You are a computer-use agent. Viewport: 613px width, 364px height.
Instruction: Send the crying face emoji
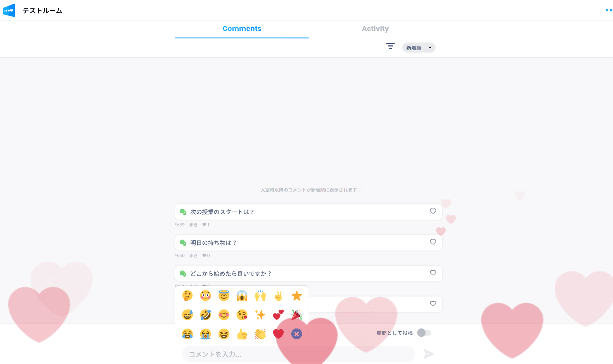[205, 334]
